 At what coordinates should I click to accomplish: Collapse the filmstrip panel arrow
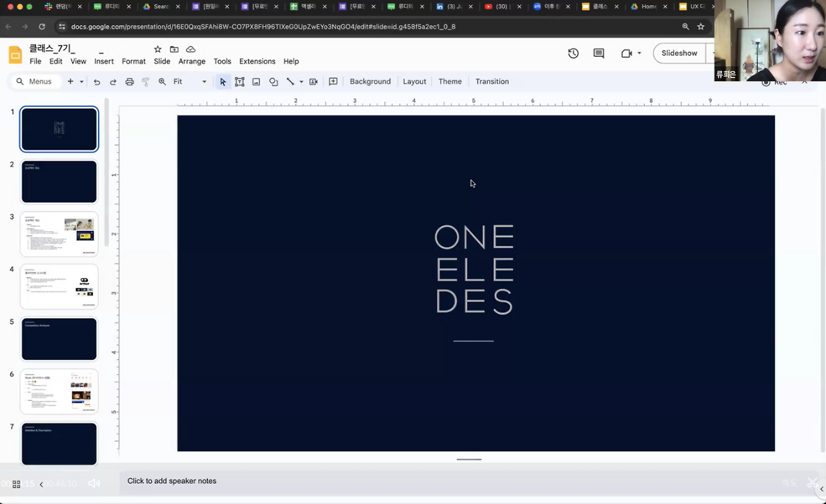(41, 484)
